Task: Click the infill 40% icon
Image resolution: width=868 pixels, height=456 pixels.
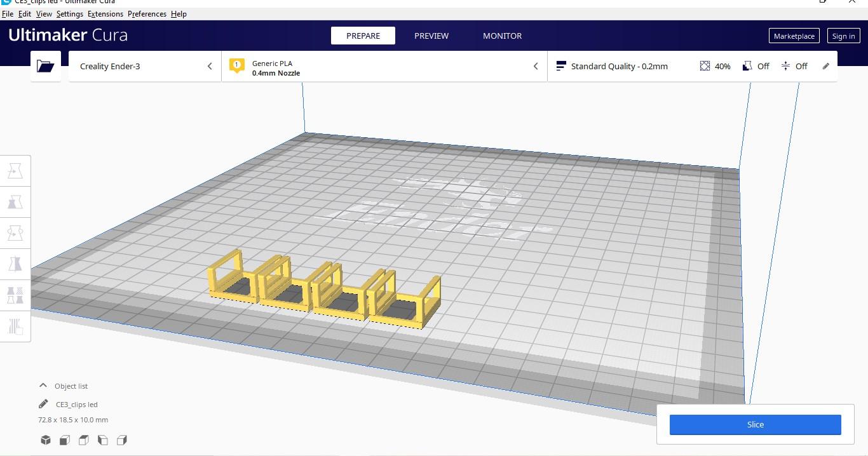Action: pos(705,66)
